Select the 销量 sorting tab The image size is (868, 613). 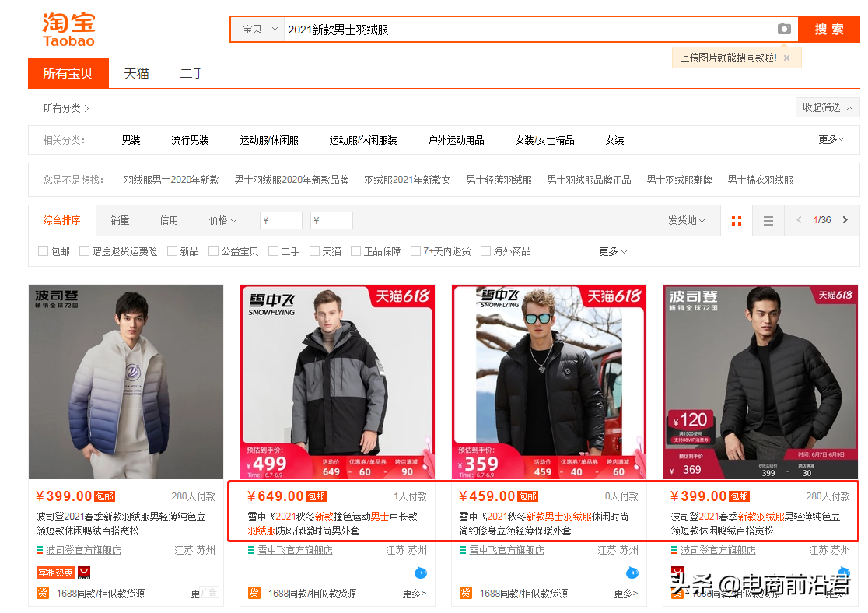pos(120,221)
